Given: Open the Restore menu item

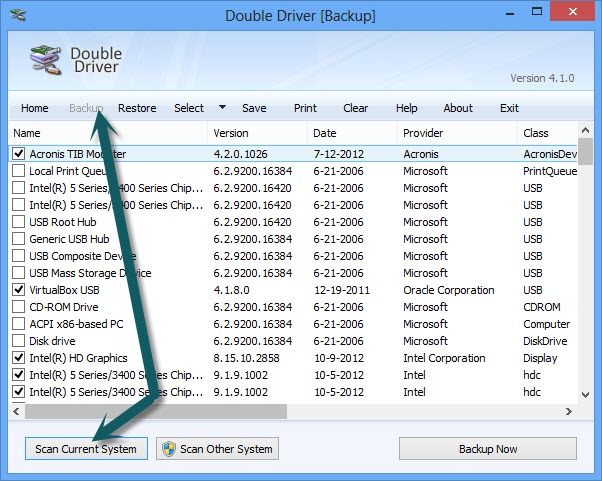Looking at the screenshot, I should pyautogui.click(x=137, y=108).
